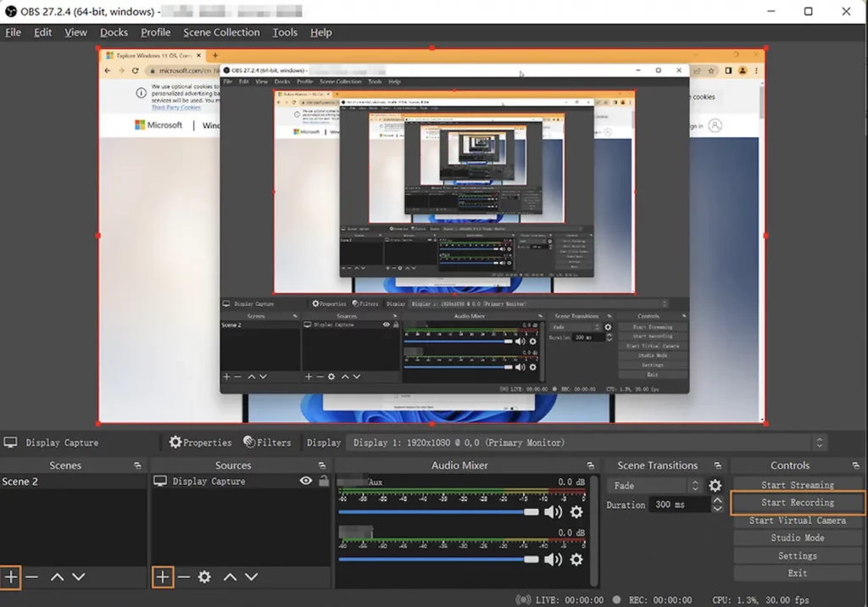Screen dimensions: 868x607
Task: Open the Docks menu
Action: (x=114, y=32)
